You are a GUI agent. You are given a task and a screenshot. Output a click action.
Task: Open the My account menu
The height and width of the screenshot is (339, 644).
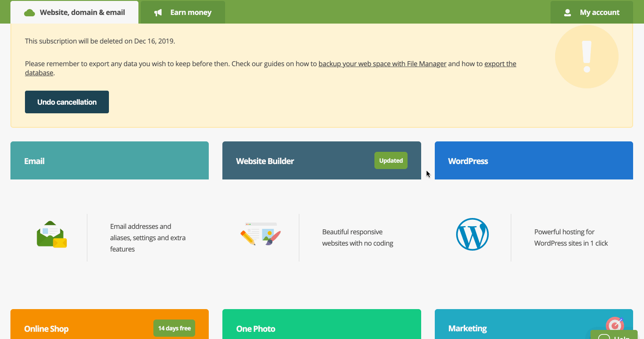pos(592,12)
